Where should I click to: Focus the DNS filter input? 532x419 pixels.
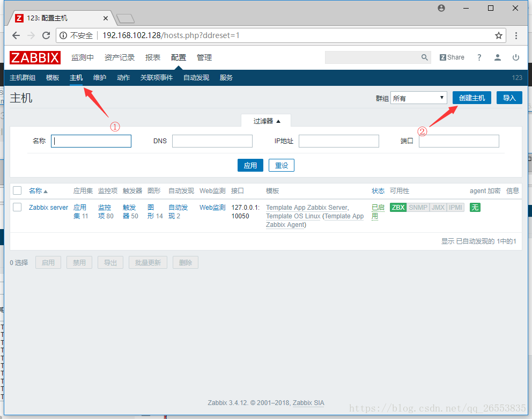212,141
